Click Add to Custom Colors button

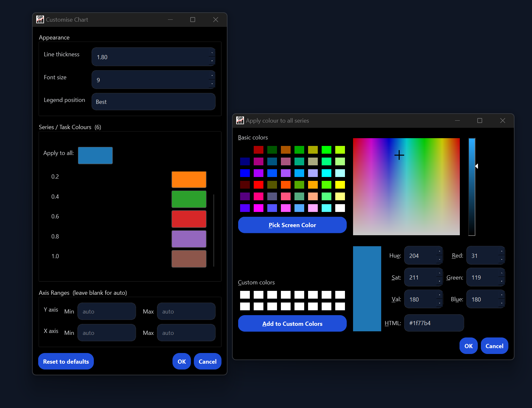[292, 324]
